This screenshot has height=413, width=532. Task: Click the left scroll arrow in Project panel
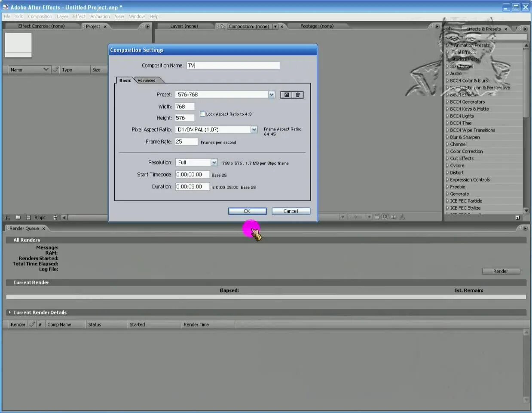point(64,218)
